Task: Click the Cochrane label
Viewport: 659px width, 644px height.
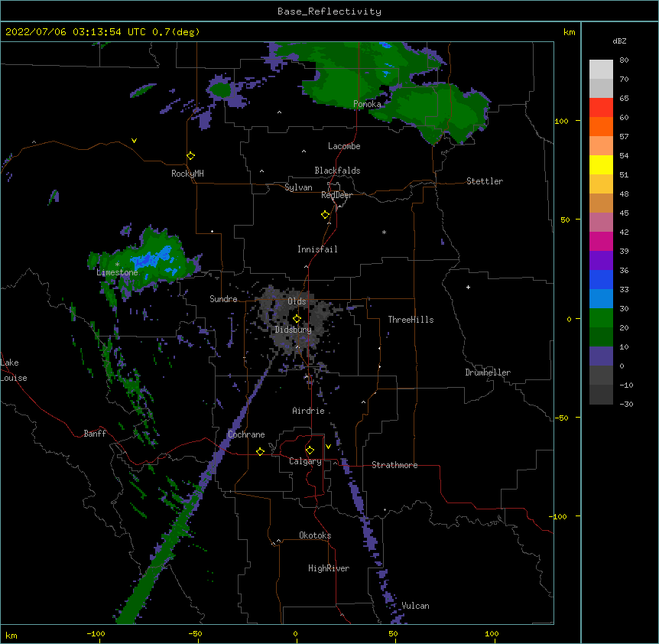Action: tap(246, 434)
